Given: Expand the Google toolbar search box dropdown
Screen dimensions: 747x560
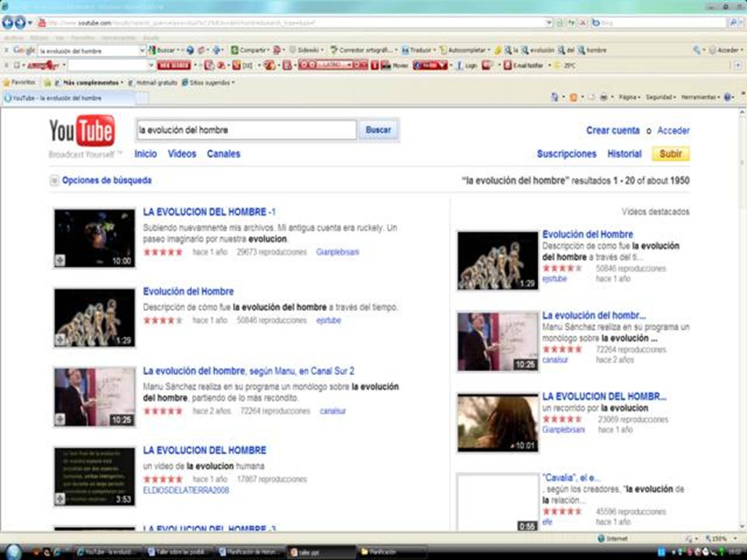Looking at the screenshot, I should click(x=142, y=50).
